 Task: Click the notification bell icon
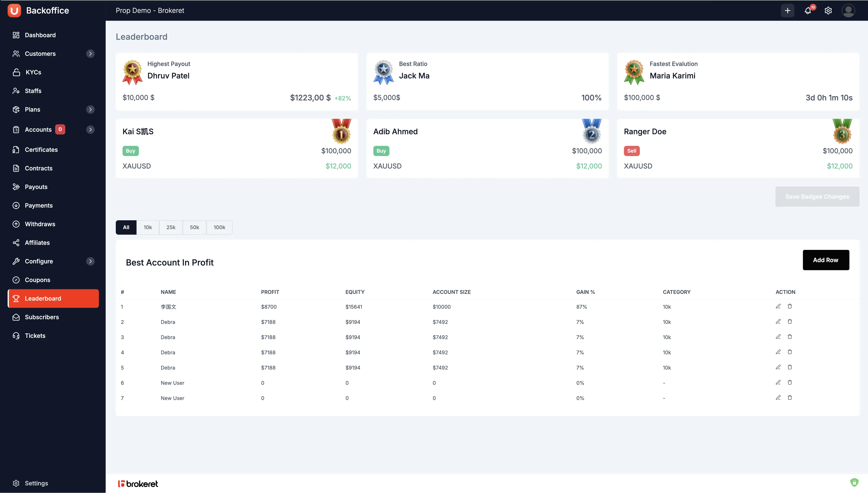[x=808, y=11]
